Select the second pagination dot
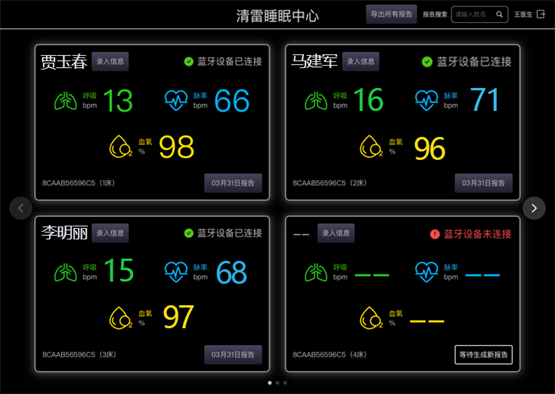555x394 pixels. coord(278,383)
